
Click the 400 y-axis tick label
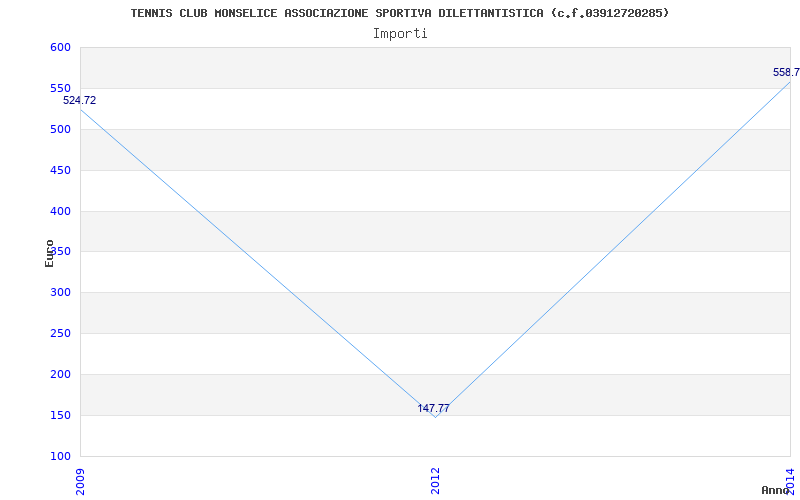click(60, 211)
